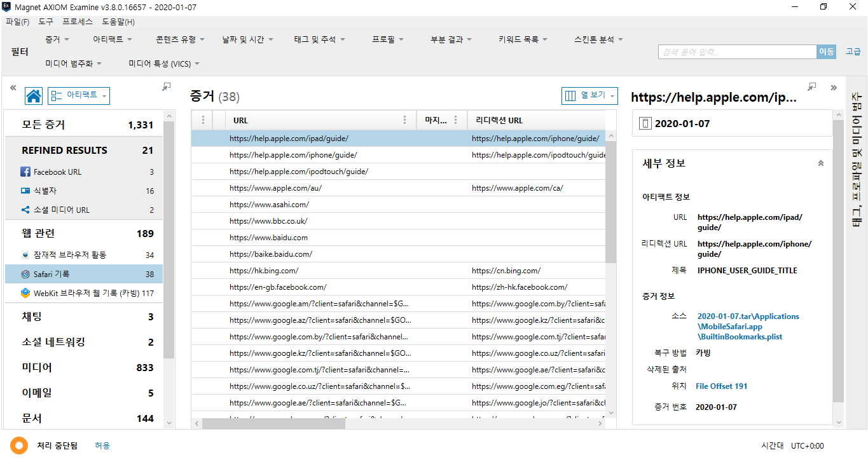Pin the left navigation panel

coord(166,86)
